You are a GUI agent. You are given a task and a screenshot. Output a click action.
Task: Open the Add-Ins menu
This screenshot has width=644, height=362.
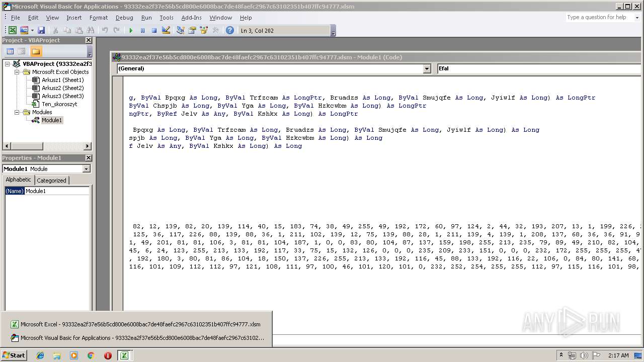coord(191,18)
